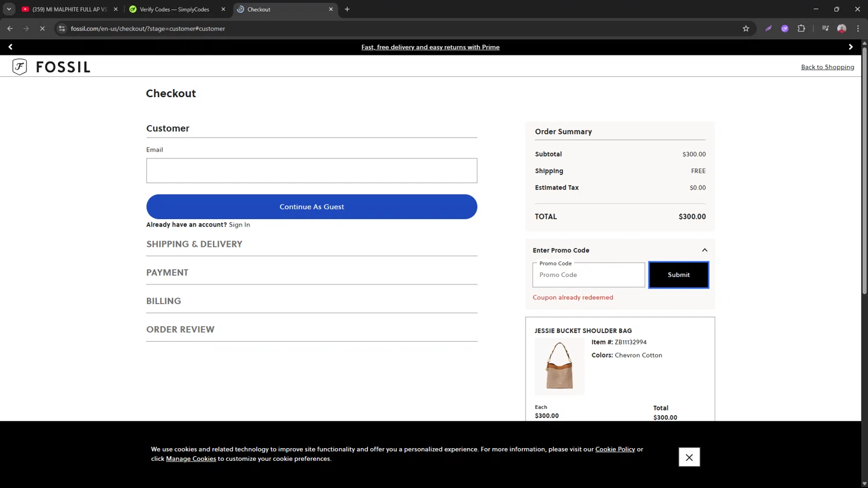Click the Shipping FREE value

point(698,171)
